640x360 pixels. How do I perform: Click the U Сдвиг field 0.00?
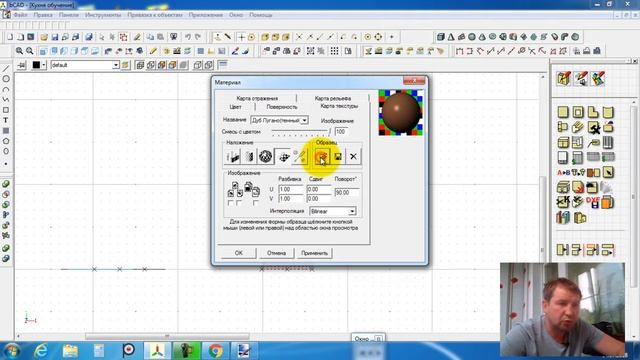point(319,189)
